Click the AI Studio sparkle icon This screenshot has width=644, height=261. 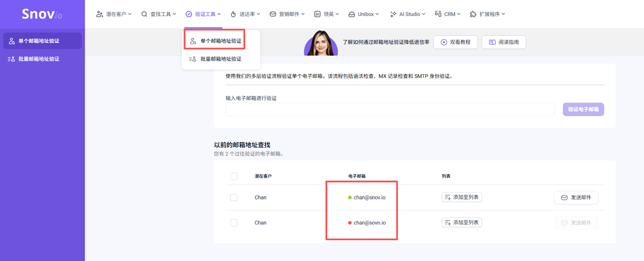(x=393, y=14)
